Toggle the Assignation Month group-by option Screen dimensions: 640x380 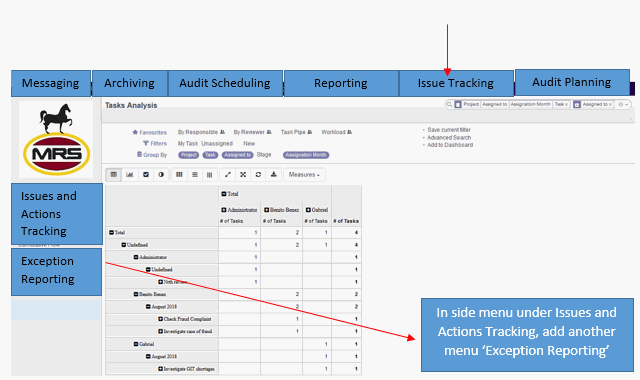click(306, 155)
